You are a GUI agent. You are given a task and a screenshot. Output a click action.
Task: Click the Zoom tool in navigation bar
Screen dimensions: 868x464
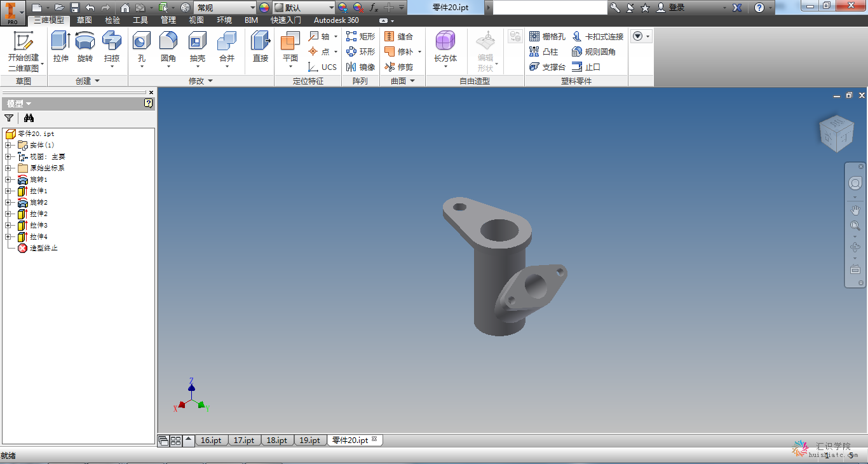pyautogui.click(x=855, y=226)
